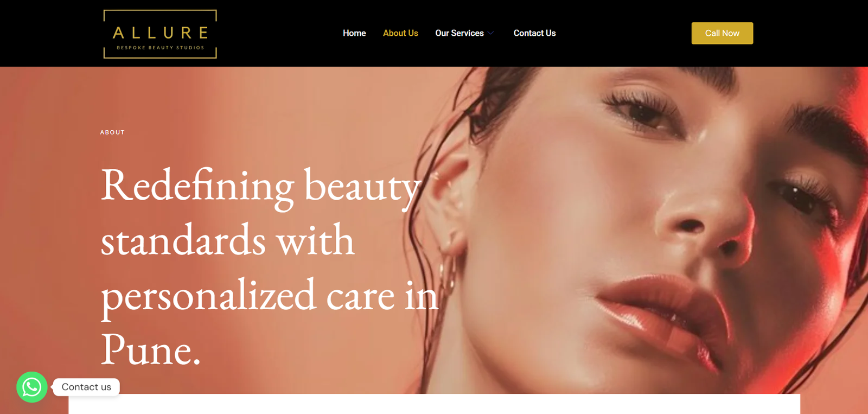Screen dimensions: 868x414
Task: Click the Allure Bespoke Beauty Studios logo
Action: 160,34
